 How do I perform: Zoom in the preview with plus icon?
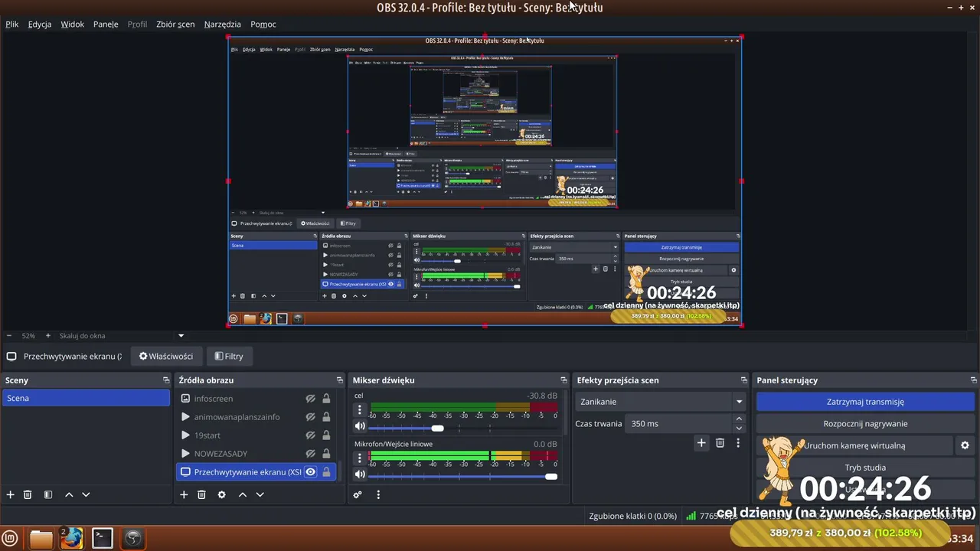(47, 335)
